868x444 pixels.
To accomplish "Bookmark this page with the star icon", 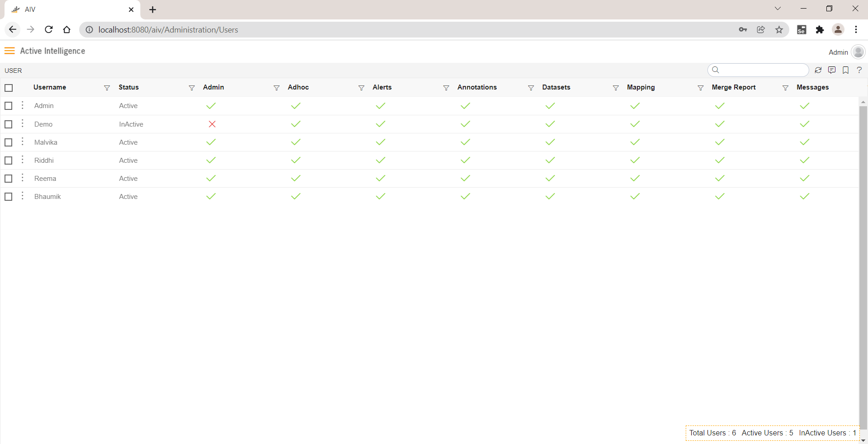I will (x=779, y=29).
